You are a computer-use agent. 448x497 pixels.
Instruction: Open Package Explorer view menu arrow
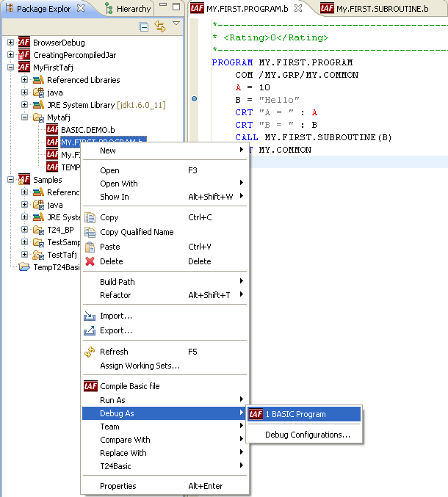(176, 24)
